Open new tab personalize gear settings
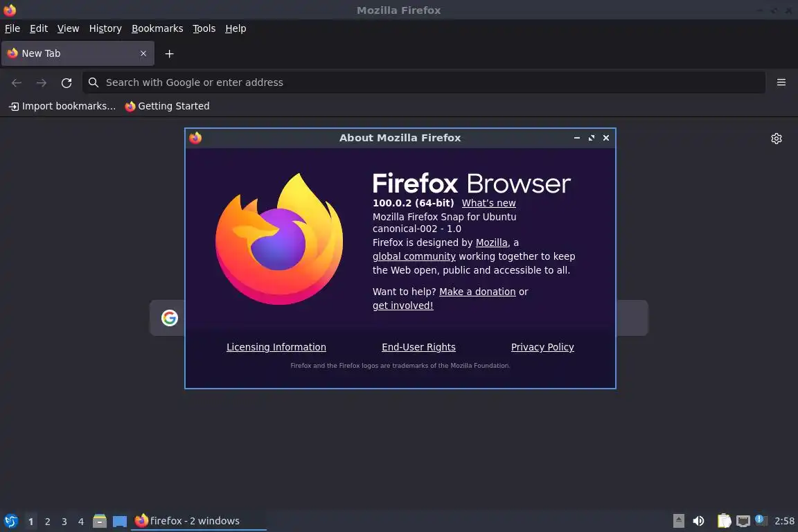This screenshot has width=798, height=532. (x=776, y=139)
